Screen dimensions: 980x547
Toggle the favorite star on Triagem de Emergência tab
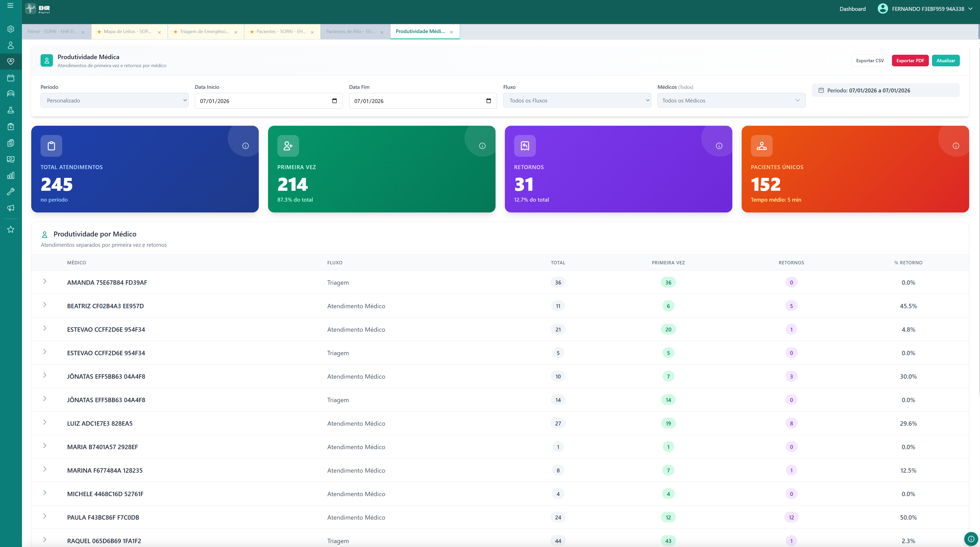175,31
